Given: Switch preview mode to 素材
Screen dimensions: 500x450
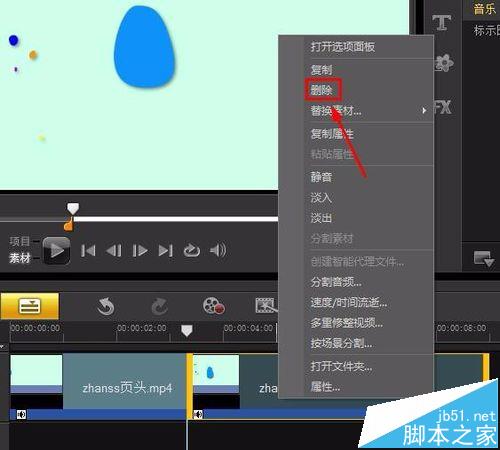Looking at the screenshot, I should pos(19,258).
